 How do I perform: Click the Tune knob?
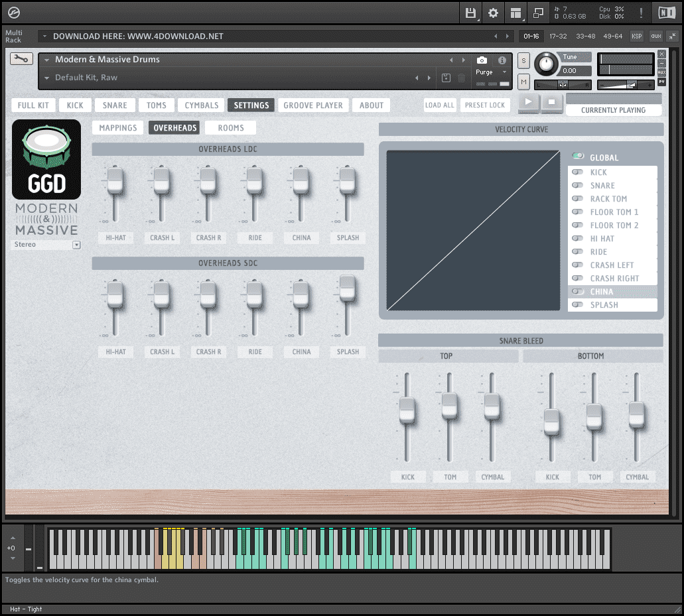pyautogui.click(x=546, y=64)
